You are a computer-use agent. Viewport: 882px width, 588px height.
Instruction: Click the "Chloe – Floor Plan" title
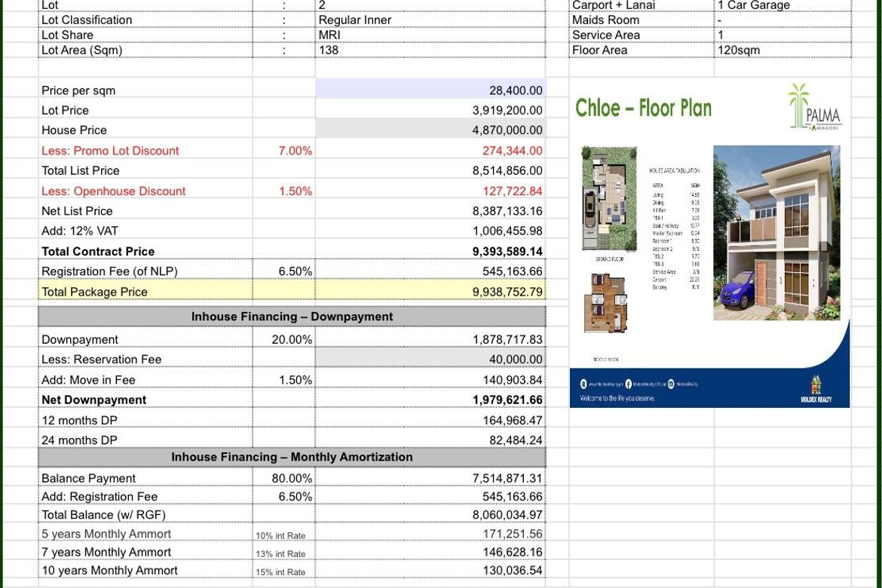(x=643, y=108)
